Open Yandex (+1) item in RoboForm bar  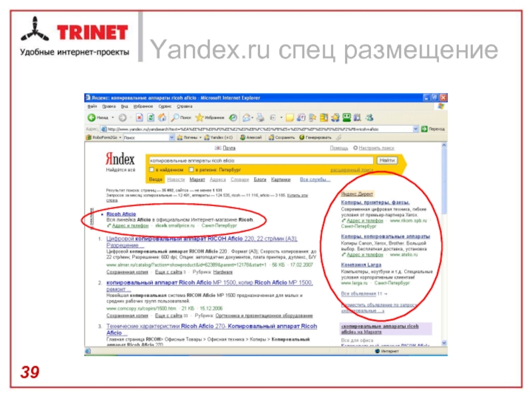point(219,138)
